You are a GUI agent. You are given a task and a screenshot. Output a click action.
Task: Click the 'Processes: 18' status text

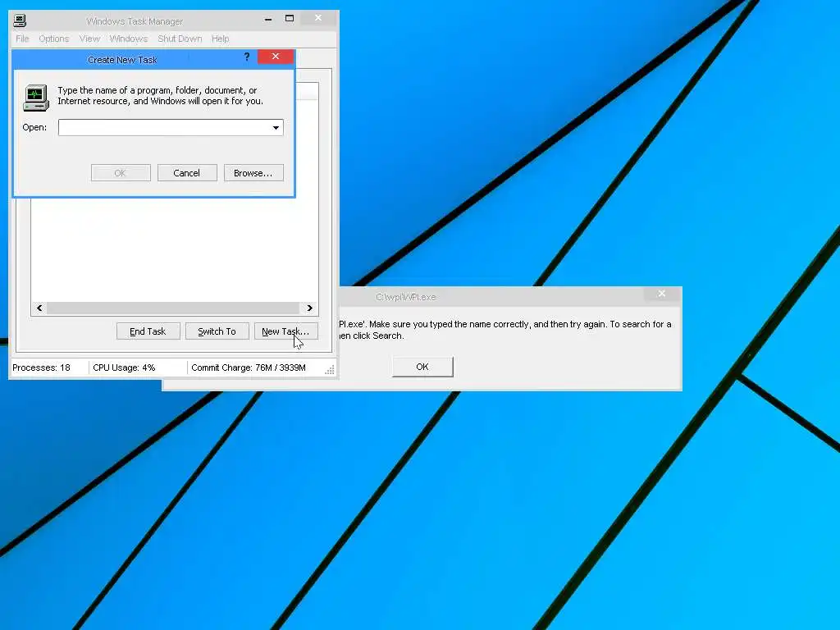41,367
